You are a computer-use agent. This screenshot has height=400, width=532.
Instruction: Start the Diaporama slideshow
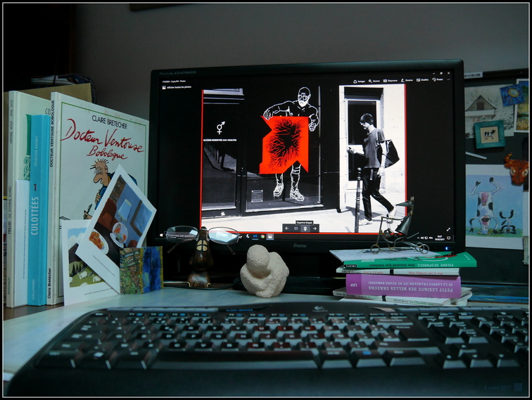click(390, 81)
